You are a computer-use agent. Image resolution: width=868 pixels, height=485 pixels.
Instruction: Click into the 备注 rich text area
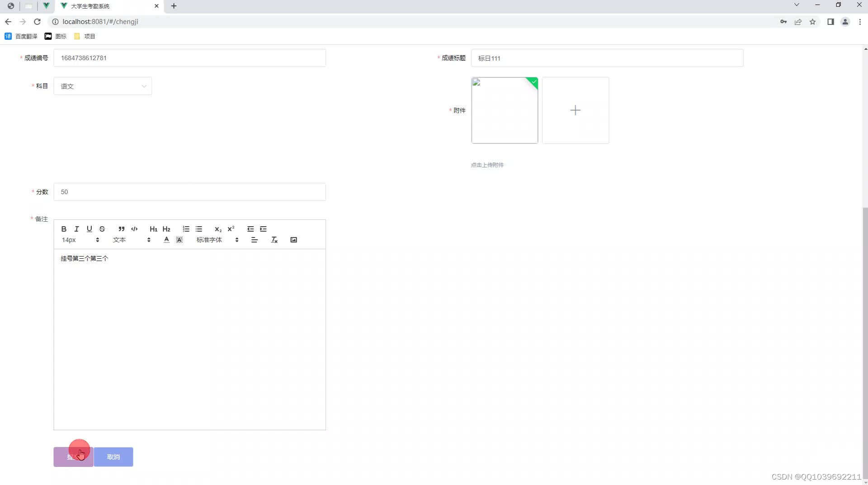coord(189,339)
